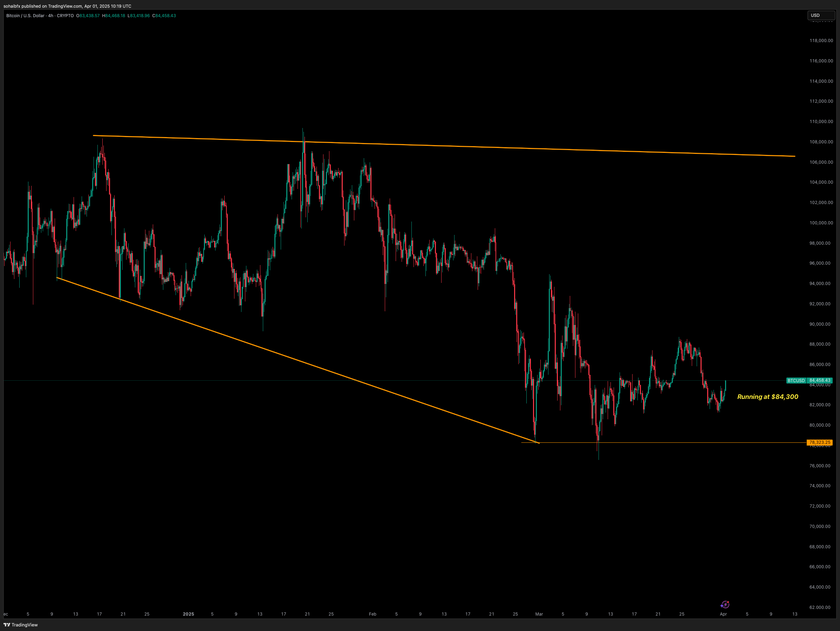Image resolution: width=840 pixels, height=631 pixels.
Task: Click the 92,000.00 price axis label
Action: [x=820, y=304]
